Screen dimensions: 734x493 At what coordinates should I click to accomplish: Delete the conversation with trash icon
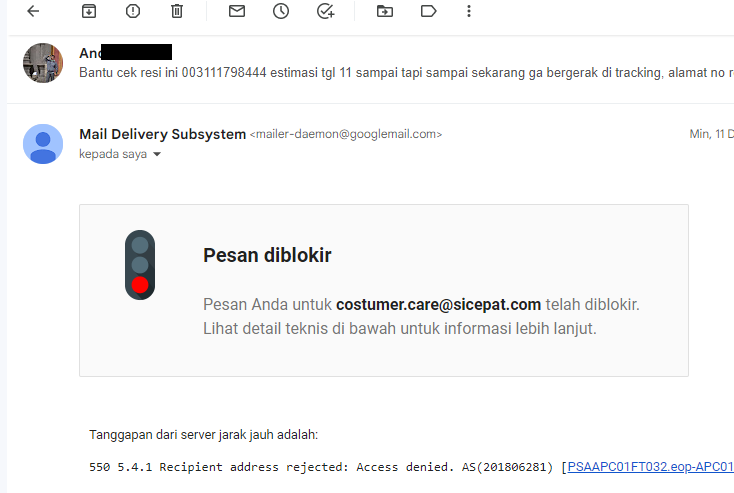[177, 11]
